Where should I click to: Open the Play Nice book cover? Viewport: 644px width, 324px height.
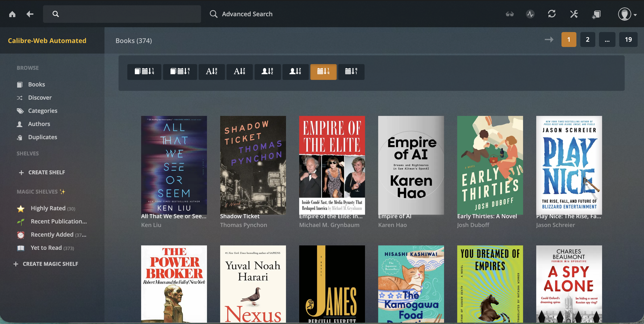tap(569, 165)
